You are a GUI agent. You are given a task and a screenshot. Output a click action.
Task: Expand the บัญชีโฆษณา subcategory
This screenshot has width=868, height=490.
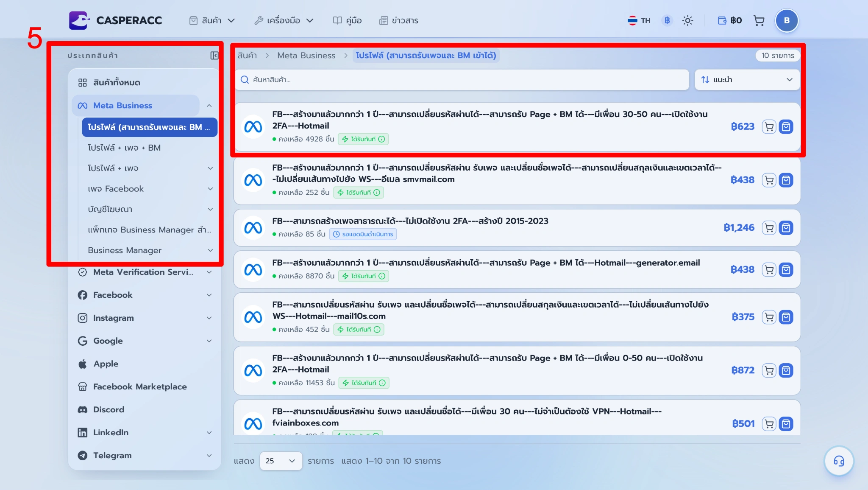pos(210,209)
